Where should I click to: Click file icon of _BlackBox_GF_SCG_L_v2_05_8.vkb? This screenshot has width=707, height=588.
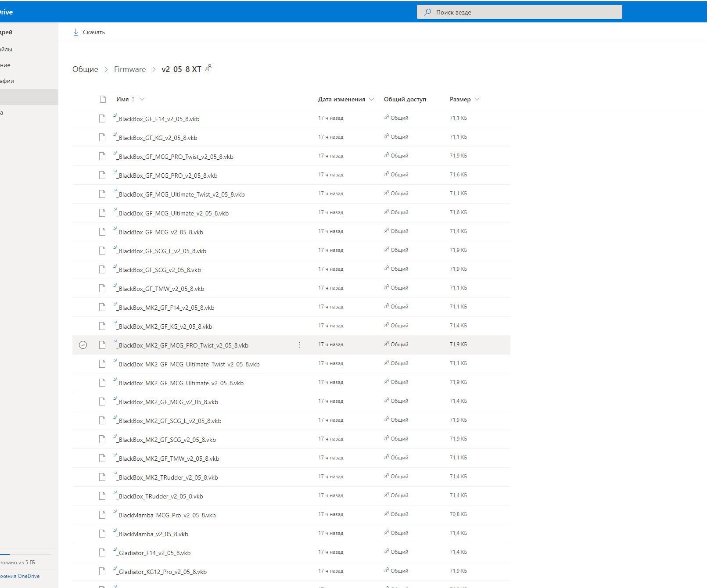[102, 251]
